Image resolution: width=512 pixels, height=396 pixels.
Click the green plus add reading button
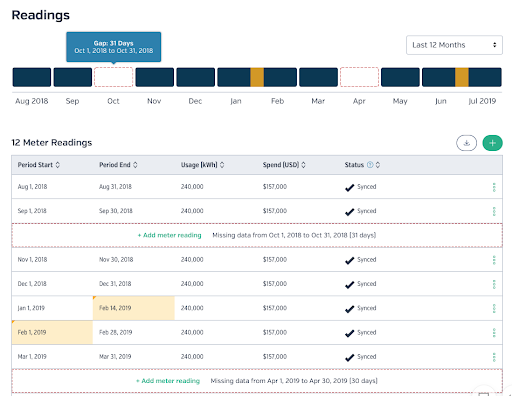tap(492, 143)
